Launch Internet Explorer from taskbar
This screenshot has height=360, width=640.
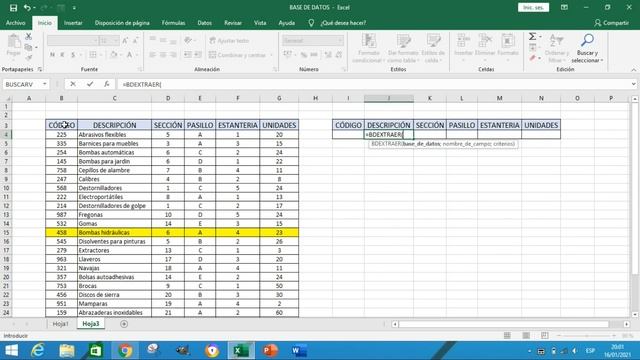tap(38, 351)
